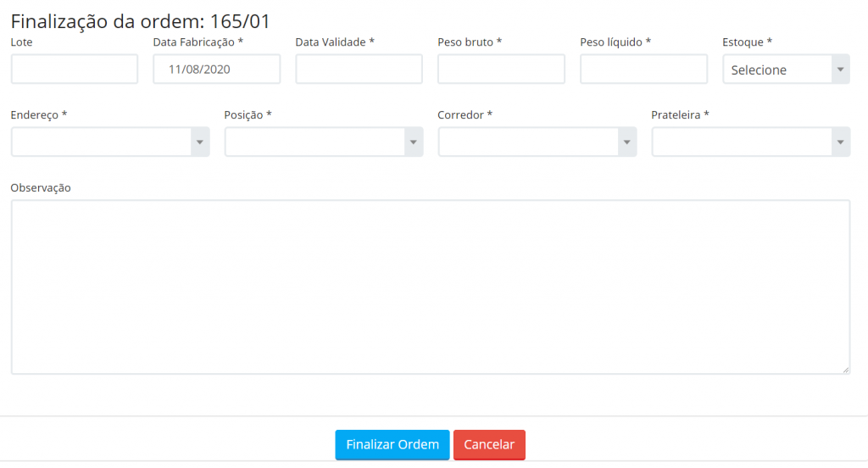Open the Estoque dropdown arrow

(840, 70)
